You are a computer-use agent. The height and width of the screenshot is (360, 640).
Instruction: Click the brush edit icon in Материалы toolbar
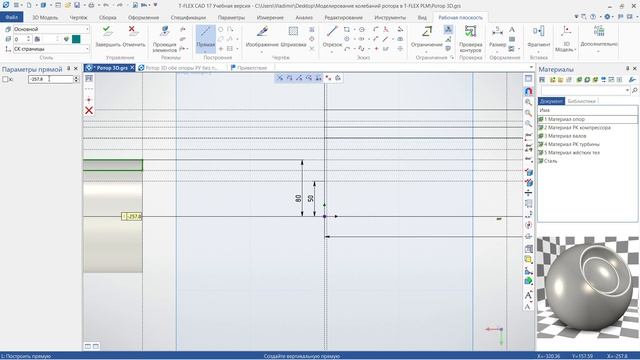[x=632, y=80]
